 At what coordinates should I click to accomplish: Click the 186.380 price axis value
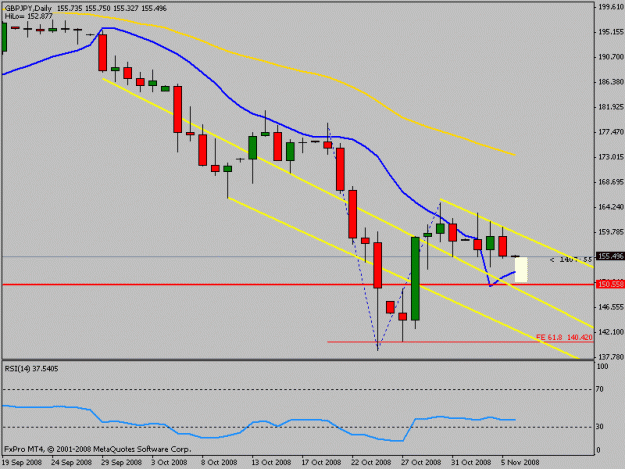611,82
